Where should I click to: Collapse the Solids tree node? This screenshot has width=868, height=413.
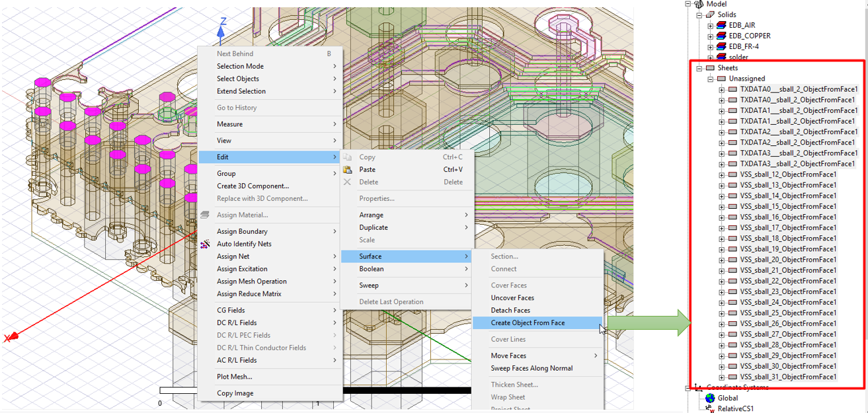pos(699,15)
